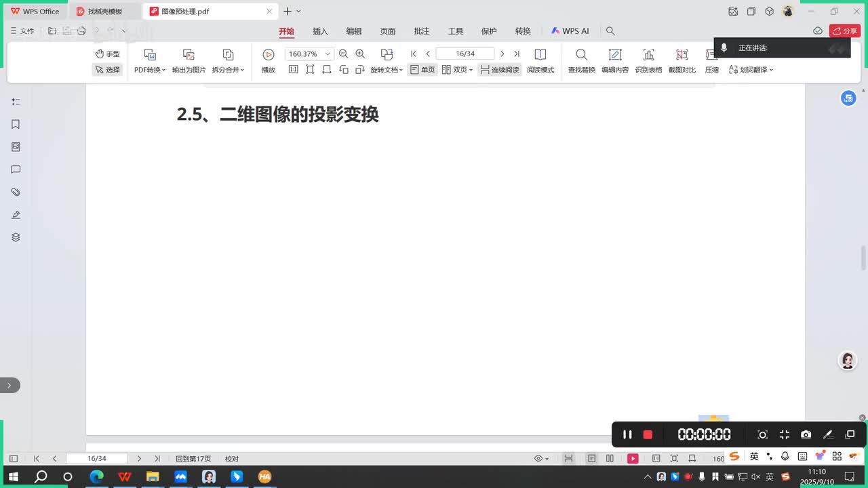Click Screenshot Compare (截图对比)
Viewport: 868px width, 488px height.
(682, 61)
